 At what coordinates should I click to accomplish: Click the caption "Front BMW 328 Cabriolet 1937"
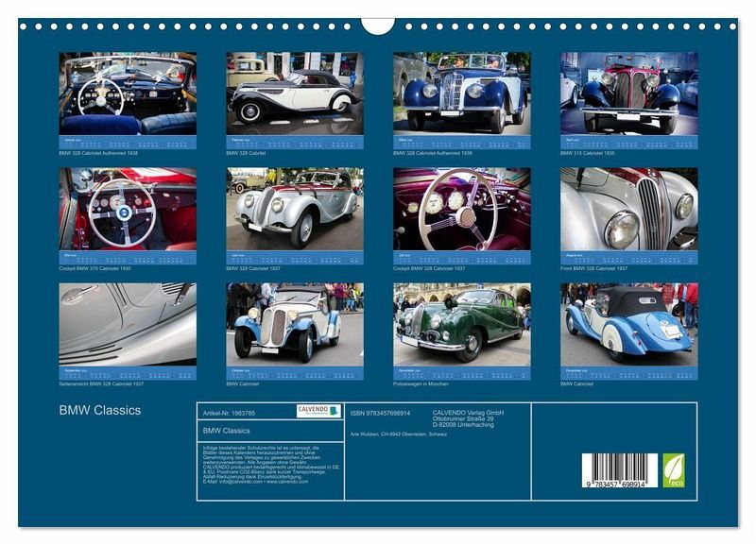tap(593, 268)
